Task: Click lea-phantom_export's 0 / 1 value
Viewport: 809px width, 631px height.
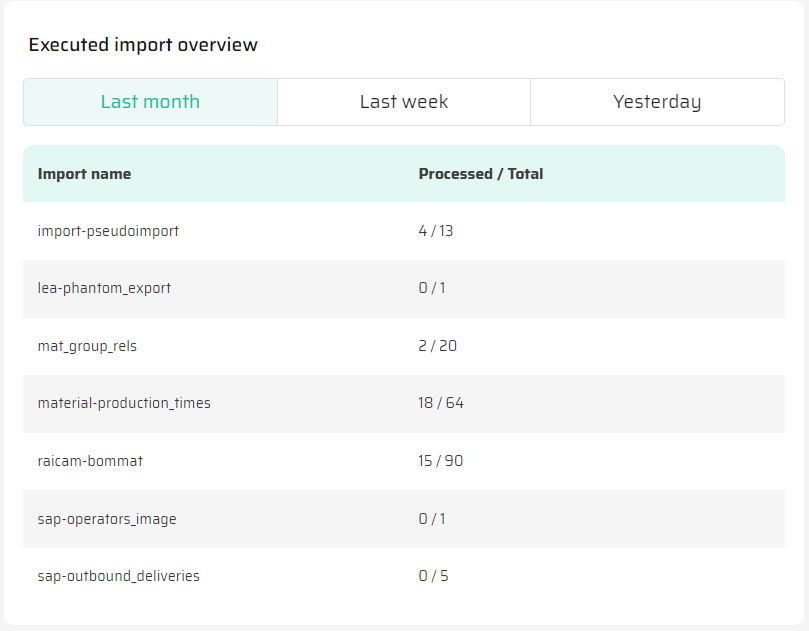Action: click(x=432, y=288)
